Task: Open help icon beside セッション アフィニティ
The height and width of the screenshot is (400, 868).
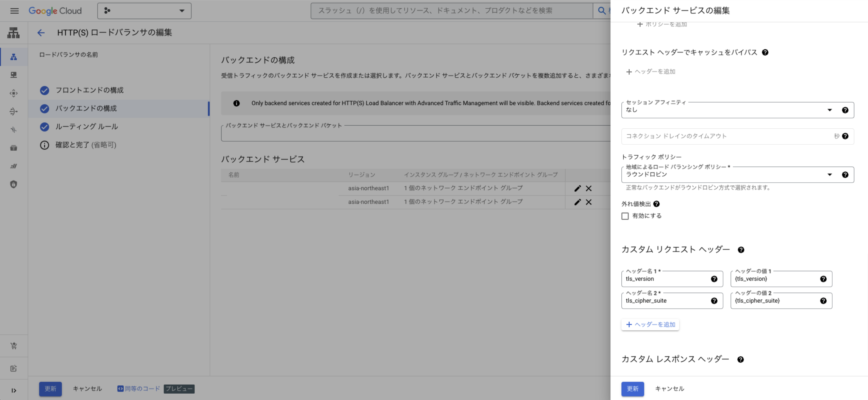Action: (x=845, y=110)
